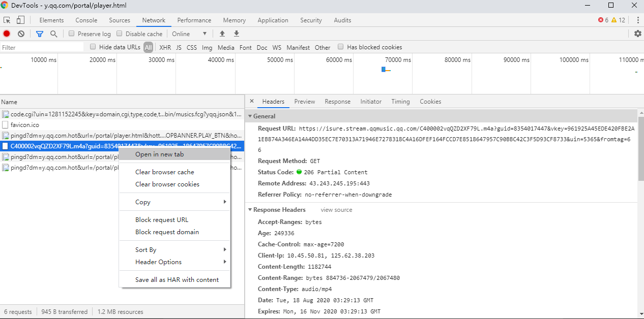Filter requests by XHR type
The height and width of the screenshot is (319, 644).
(165, 47)
